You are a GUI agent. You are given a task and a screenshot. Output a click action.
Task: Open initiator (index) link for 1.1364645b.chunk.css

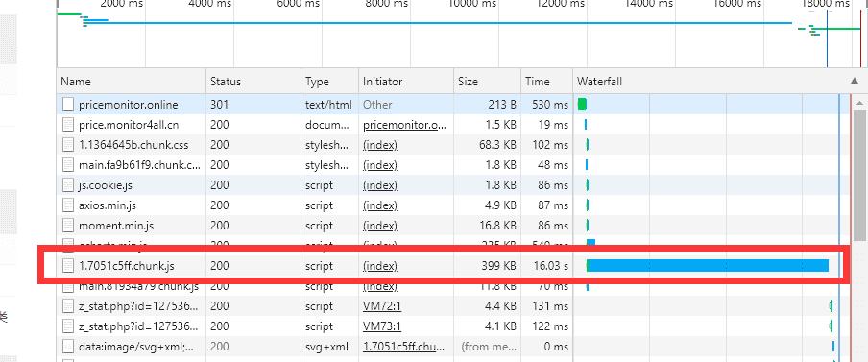pyautogui.click(x=380, y=145)
